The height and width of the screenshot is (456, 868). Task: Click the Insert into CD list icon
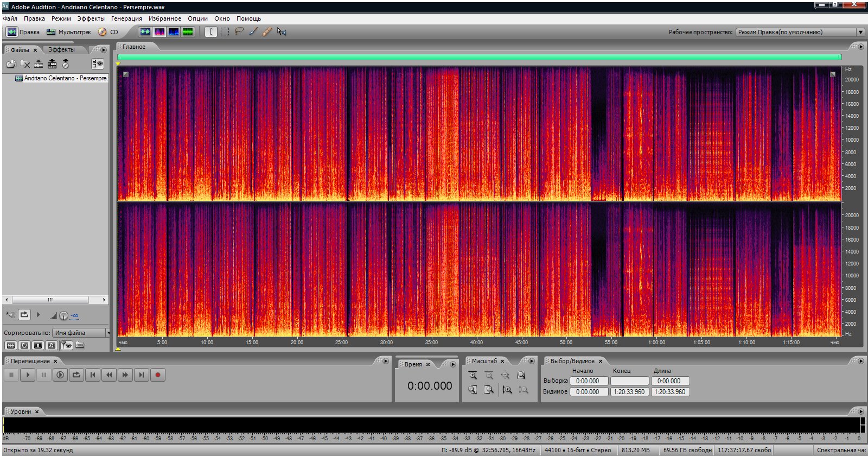66,64
